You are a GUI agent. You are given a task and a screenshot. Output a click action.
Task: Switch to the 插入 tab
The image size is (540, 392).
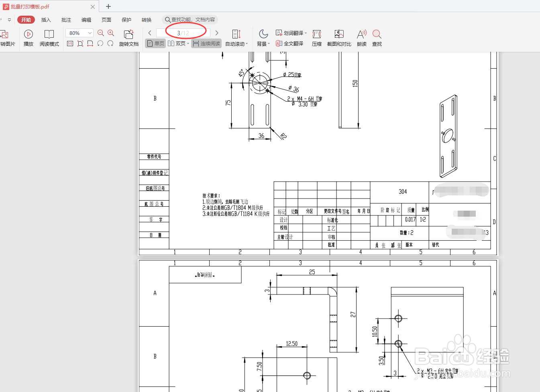click(46, 20)
